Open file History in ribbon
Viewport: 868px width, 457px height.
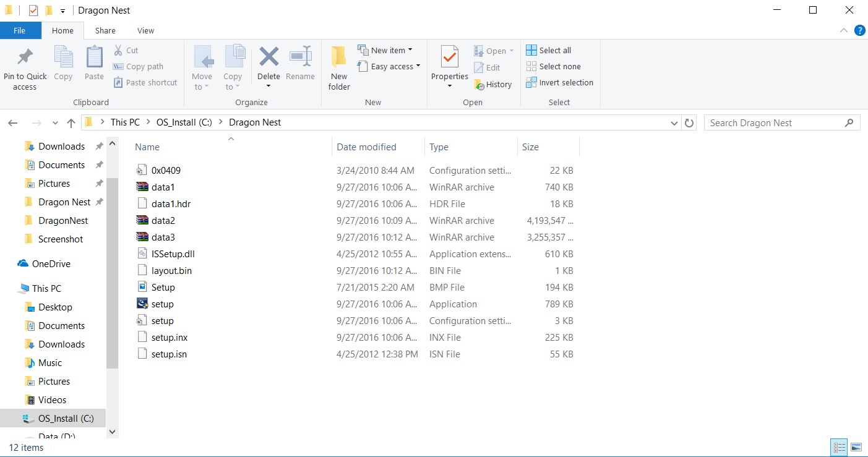pyautogui.click(x=492, y=84)
